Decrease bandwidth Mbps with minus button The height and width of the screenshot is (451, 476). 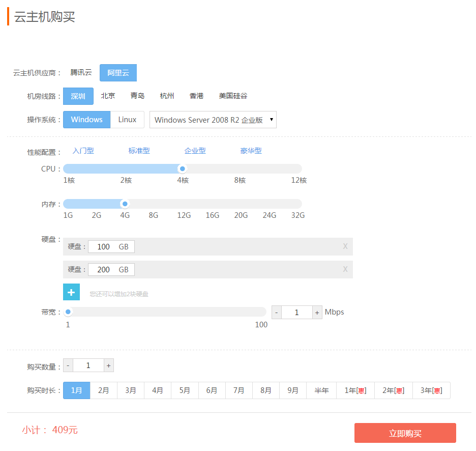pyautogui.click(x=276, y=313)
